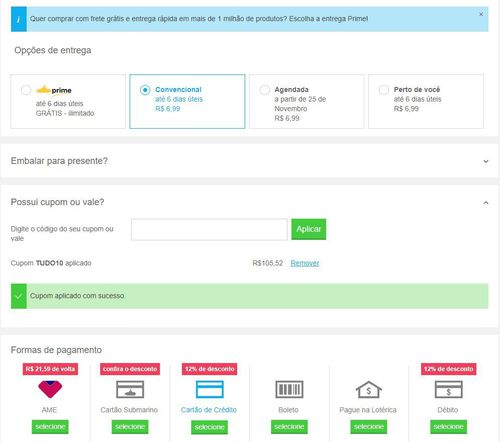The width and height of the screenshot is (500, 442).
Task: Choose Perto de você delivery radio
Action: 384,90
